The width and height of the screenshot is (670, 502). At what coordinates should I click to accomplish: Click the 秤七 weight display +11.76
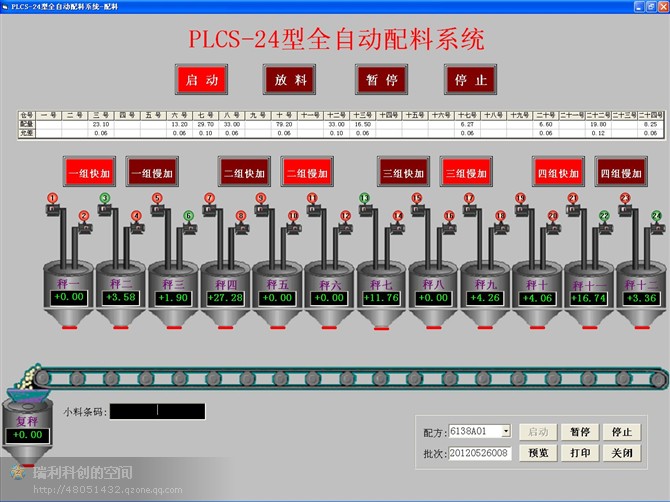point(382,297)
